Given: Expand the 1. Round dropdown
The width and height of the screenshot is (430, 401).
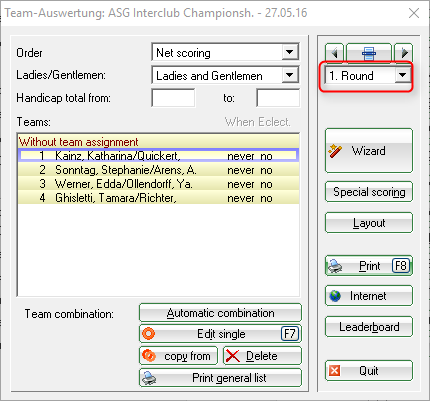Looking at the screenshot, I should tap(402, 75).
